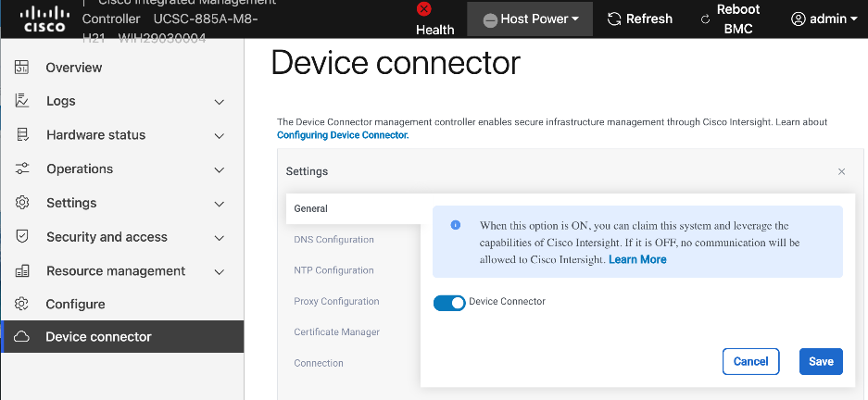Click the Settings gear icon in sidebar
Screen dimensions: 868x400
(21, 203)
